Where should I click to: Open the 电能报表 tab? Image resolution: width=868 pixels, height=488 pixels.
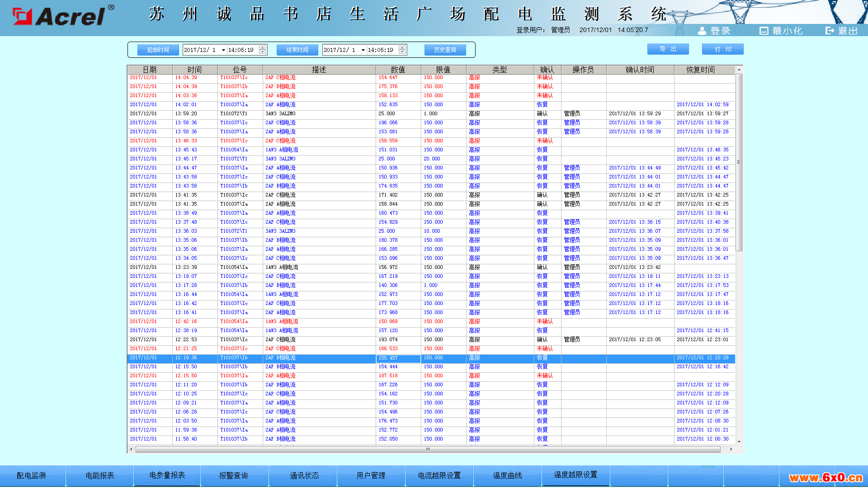coord(100,475)
